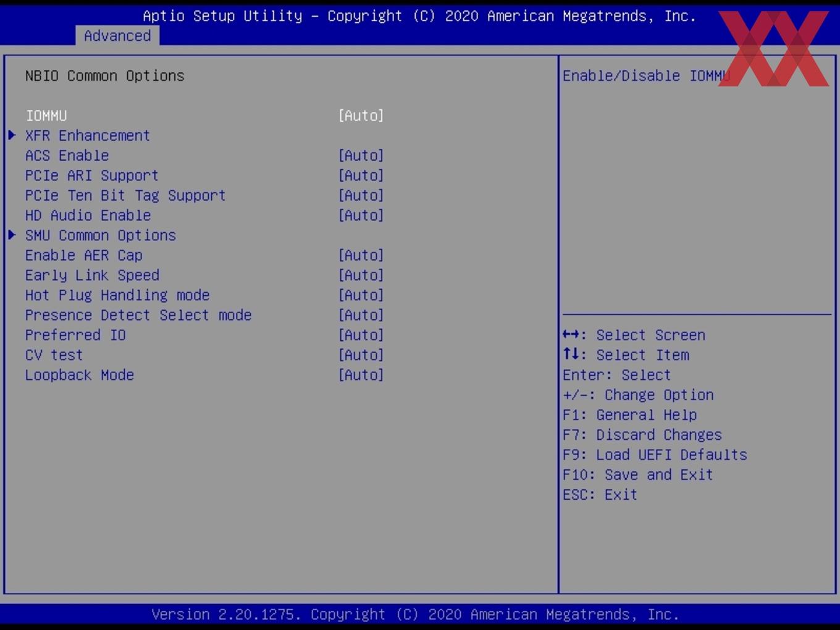Select Hot Plug Handling mode option

click(117, 295)
